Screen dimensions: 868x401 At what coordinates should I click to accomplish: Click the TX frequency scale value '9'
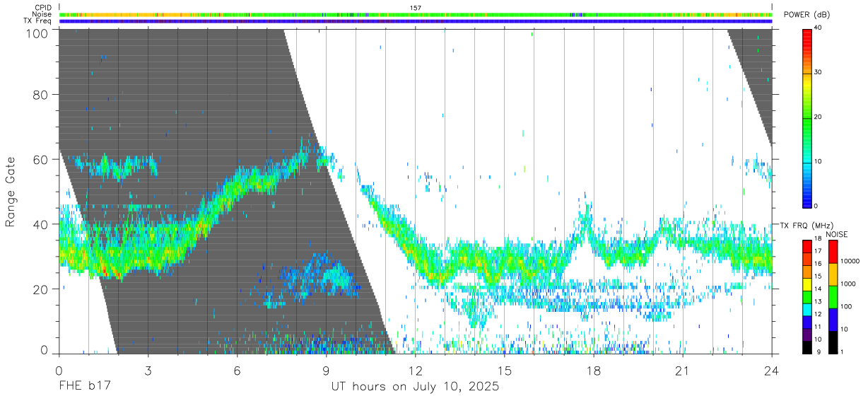pos(817,351)
